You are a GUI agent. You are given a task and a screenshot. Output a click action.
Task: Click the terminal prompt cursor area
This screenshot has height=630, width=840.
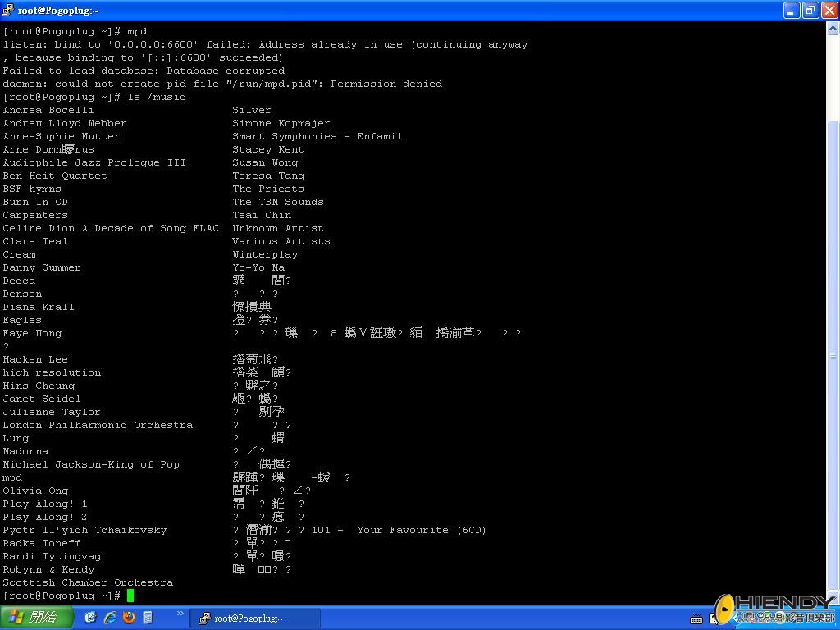pos(131,596)
